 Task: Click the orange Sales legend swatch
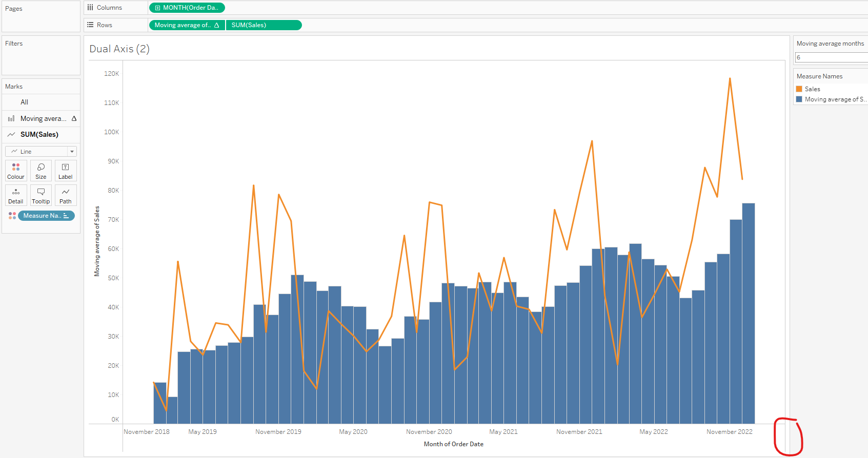(799, 89)
